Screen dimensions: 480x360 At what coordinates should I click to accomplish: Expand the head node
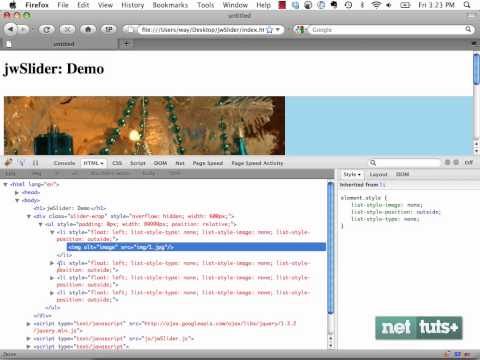17,192
